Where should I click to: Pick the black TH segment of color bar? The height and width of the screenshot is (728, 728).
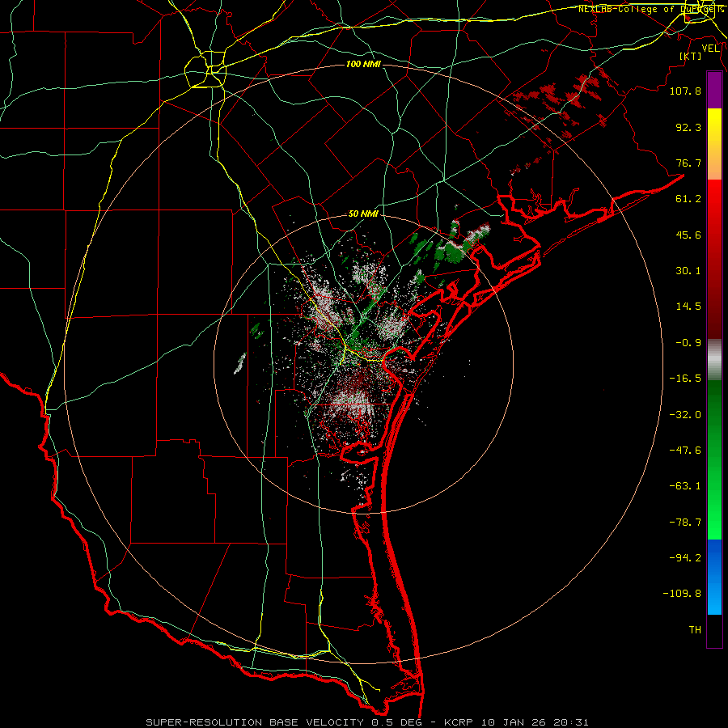(714, 631)
